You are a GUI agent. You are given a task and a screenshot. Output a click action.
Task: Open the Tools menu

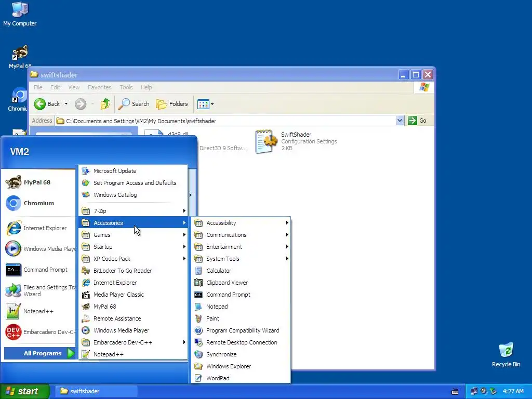point(126,87)
